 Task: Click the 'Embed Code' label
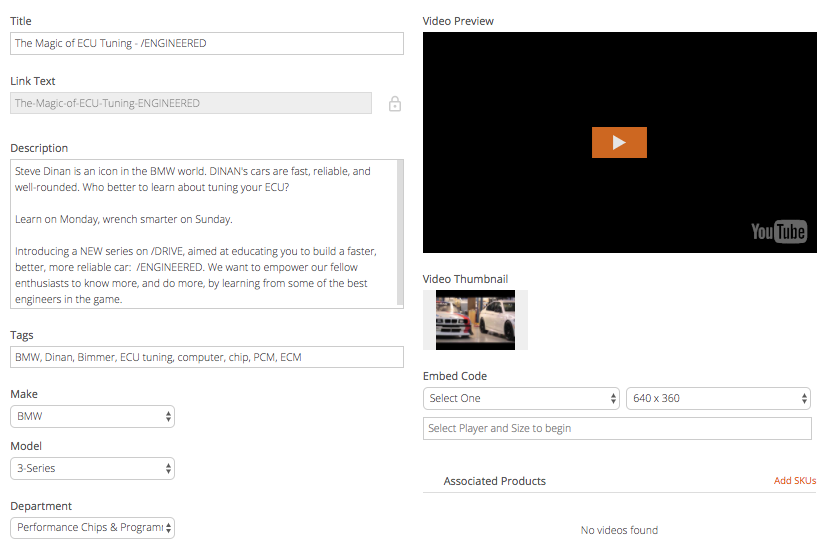pyautogui.click(x=455, y=376)
